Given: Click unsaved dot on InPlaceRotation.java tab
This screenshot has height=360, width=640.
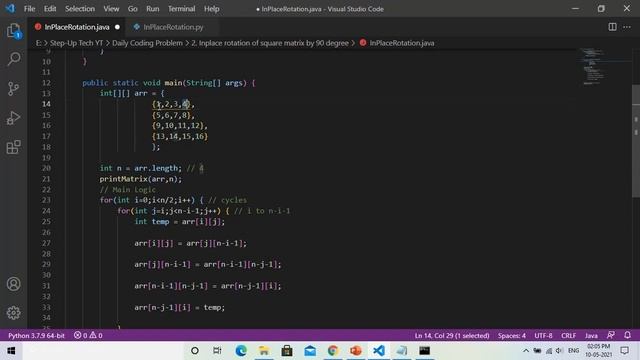Looking at the screenshot, I should [117, 27].
